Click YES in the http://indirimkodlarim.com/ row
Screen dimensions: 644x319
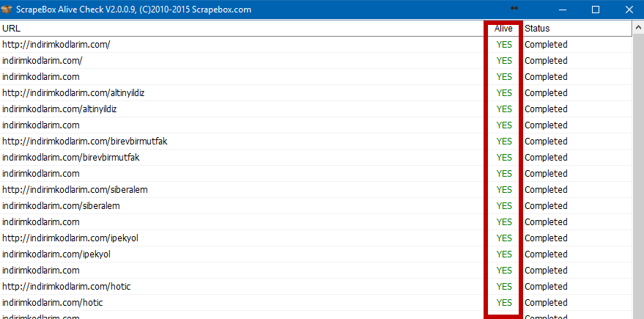point(504,45)
